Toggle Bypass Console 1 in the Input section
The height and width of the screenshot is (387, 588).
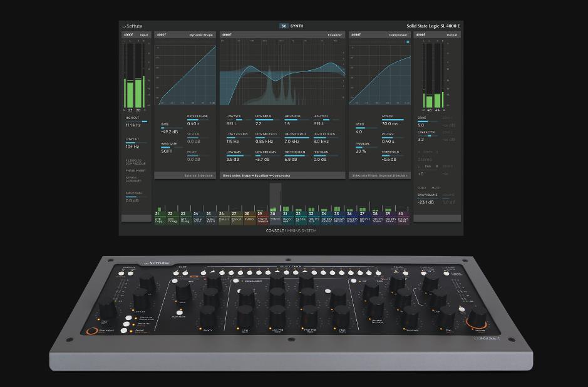(x=134, y=179)
